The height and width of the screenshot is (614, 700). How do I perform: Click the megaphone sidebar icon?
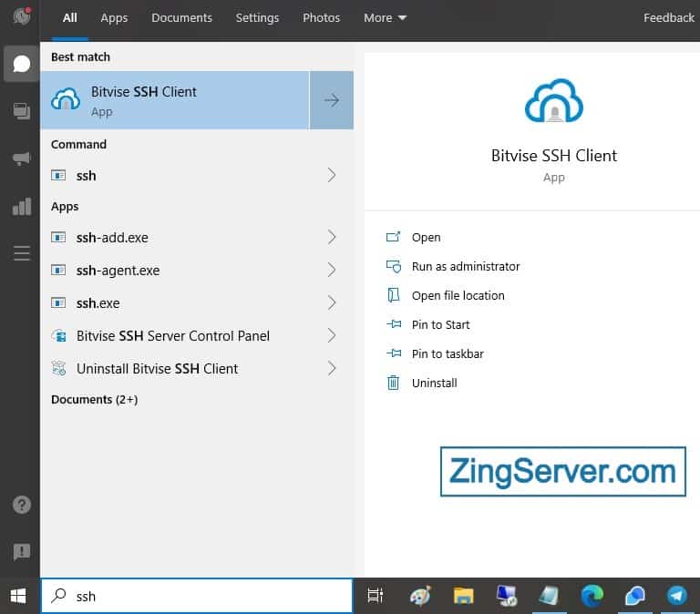pyautogui.click(x=22, y=158)
